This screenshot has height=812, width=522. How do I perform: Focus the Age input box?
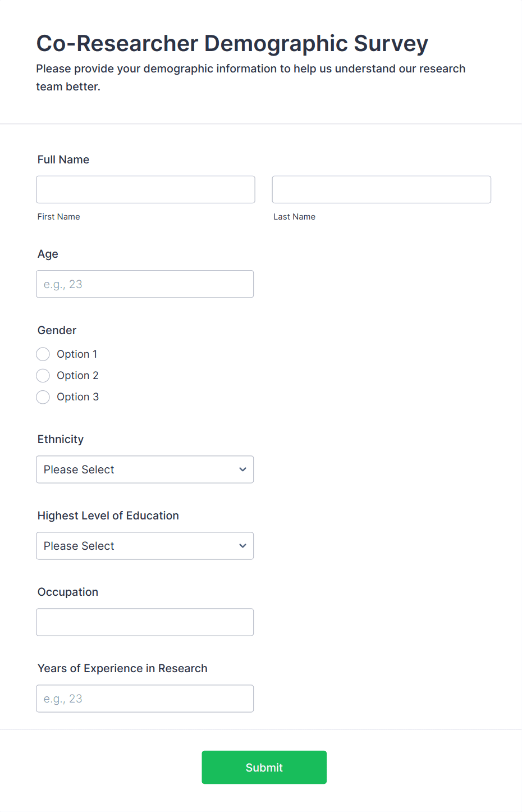tap(145, 284)
